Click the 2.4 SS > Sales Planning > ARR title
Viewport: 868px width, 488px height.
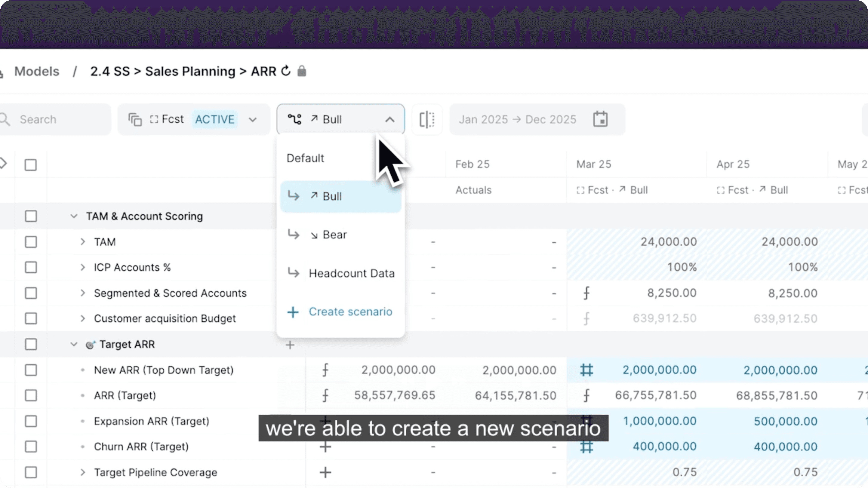tap(183, 71)
